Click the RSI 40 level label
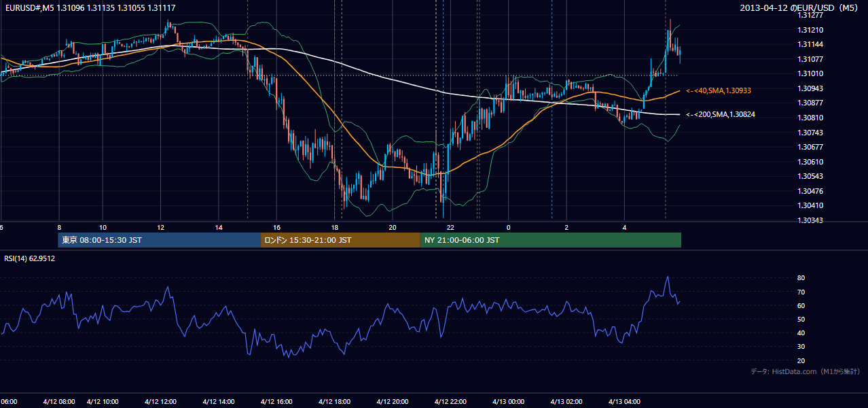The image size is (868, 408). pos(801,333)
